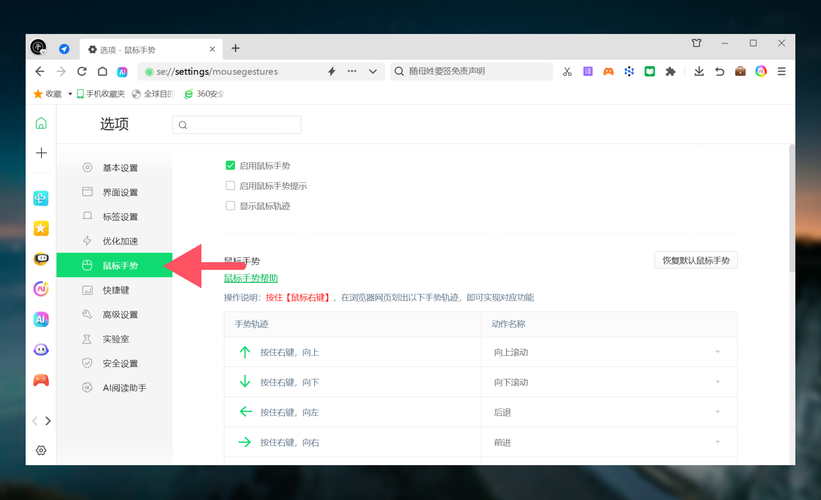Select 高级设置 in options menu
Screen dimensions: 821x500
(115, 314)
